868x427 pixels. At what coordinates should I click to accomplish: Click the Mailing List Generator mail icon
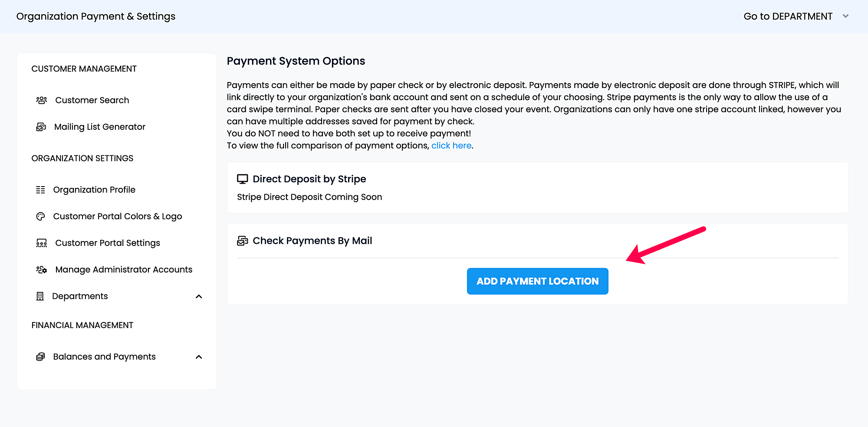tap(41, 127)
